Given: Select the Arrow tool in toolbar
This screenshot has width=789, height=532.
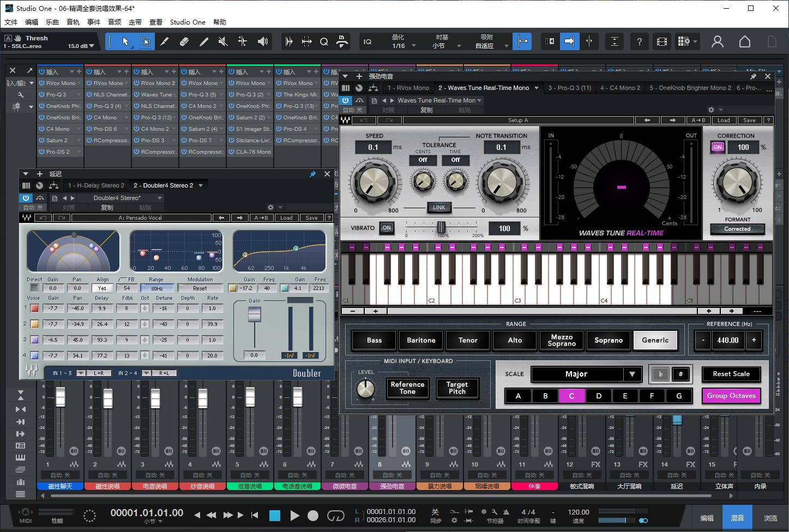Looking at the screenshot, I should tap(125, 41).
